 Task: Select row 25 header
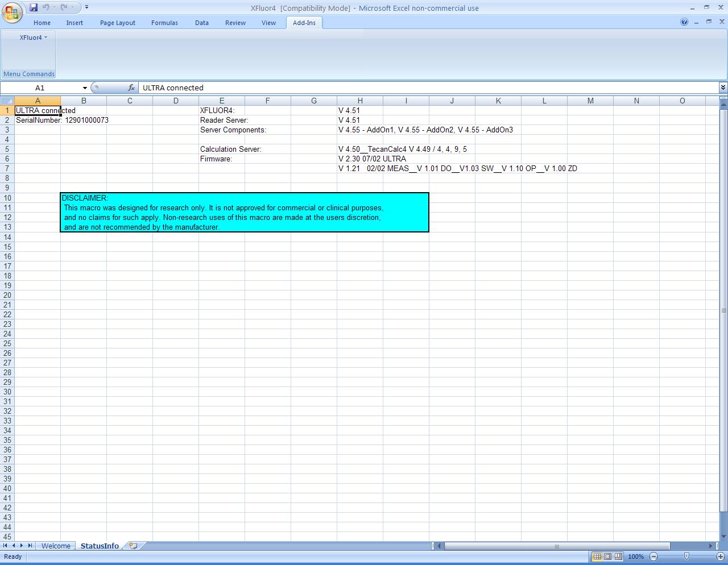point(7,343)
